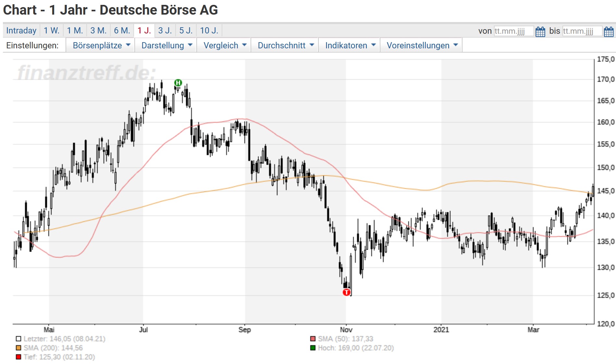
Task: Click the '160,0' y-axis value
Action: [x=606, y=122]
